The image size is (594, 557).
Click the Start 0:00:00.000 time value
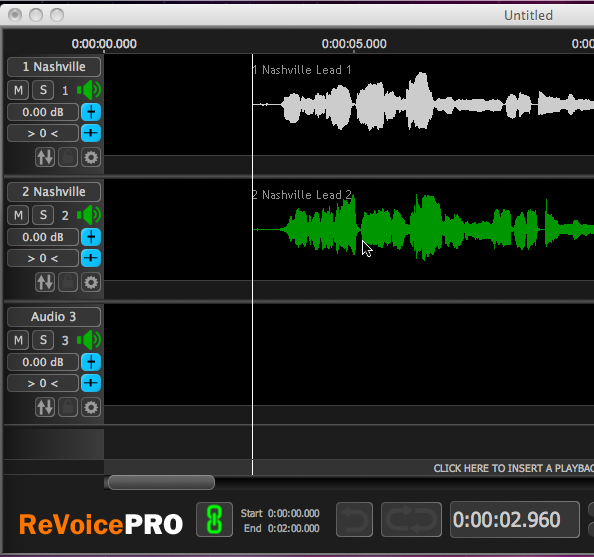pyautogui.click(x=294, y=513)
